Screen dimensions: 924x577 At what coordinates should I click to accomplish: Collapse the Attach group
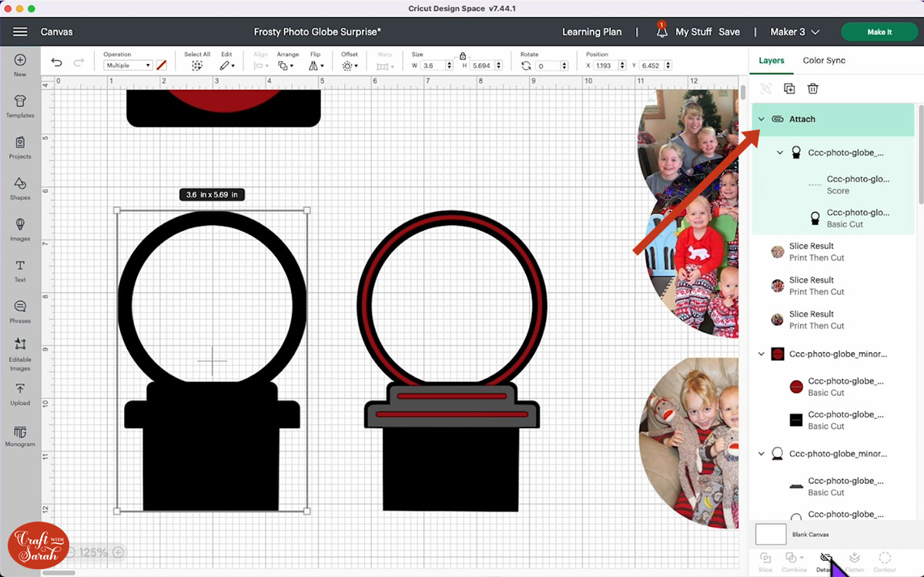click(x=762, y=119)
